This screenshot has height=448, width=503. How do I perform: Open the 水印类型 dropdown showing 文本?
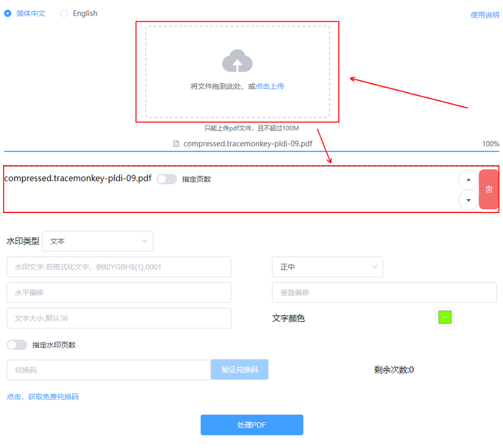click(x=98, y=241)
